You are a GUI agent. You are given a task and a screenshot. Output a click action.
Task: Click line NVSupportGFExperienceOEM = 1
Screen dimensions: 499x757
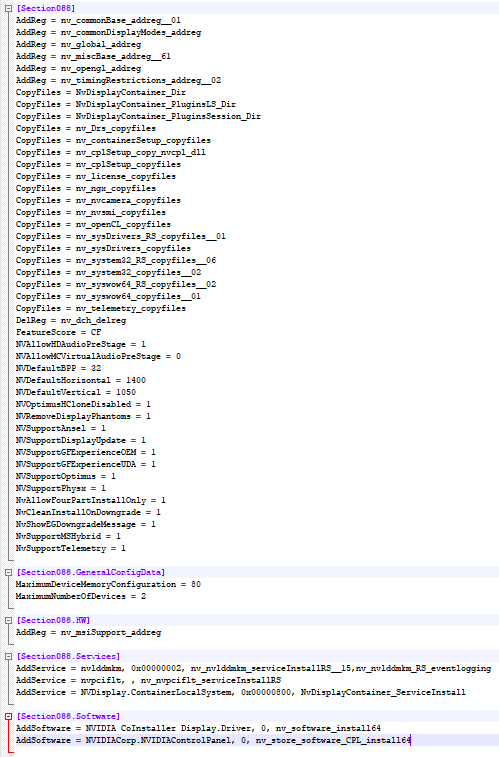[x=86, y=452]
